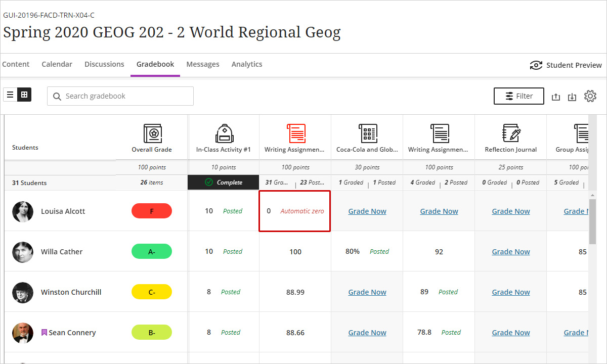Click Louisa Alcott's red F grade pill
607x364 pixels.
pos(152,211)
